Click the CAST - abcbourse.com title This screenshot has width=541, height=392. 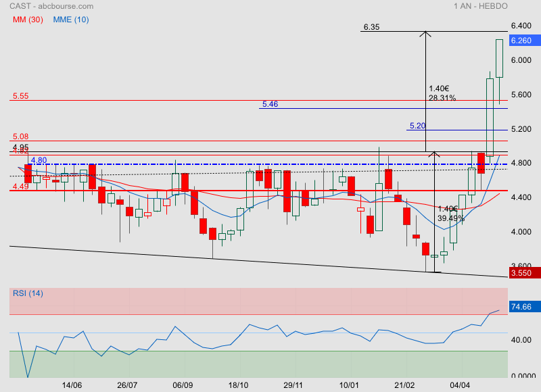coord(51,6)
